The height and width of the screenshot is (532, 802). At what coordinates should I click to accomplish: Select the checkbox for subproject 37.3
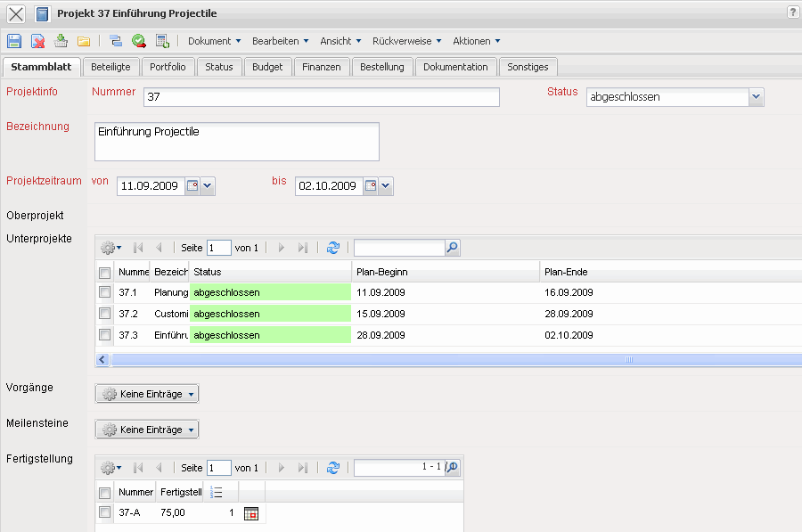coord(104,335)
